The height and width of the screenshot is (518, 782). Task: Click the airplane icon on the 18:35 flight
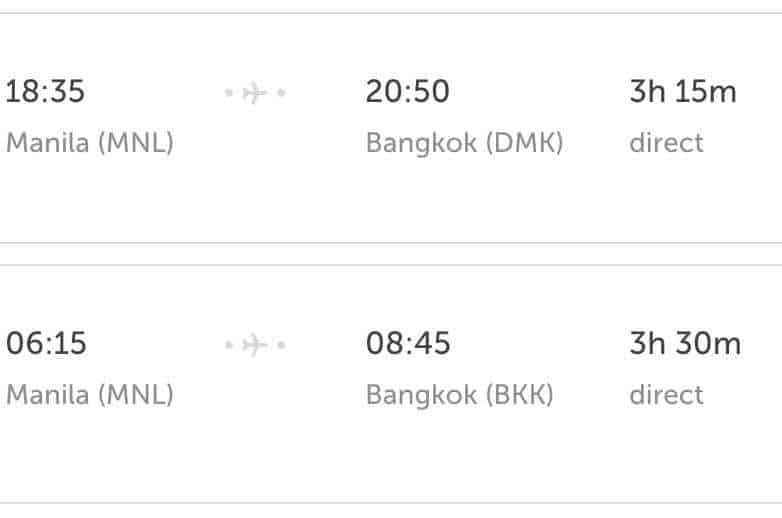[x=255, y=93]
